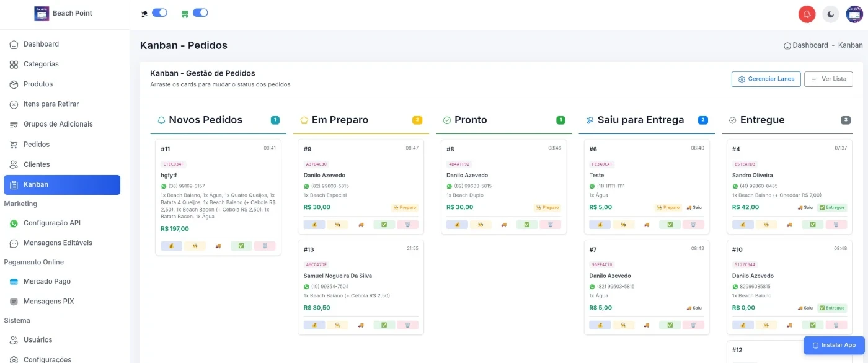Click the Gerenciar Lanes button

coord(766,79)
